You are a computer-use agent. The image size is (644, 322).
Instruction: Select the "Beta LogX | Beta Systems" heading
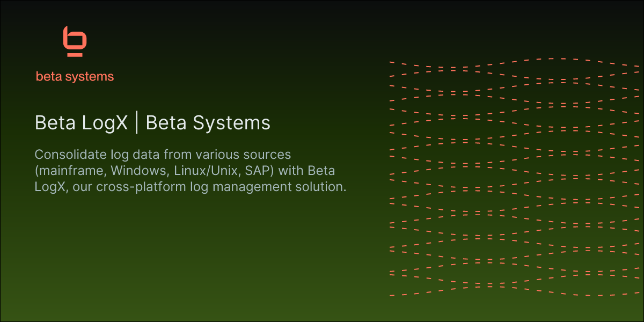pyautogui.click(x=152, y=123)
